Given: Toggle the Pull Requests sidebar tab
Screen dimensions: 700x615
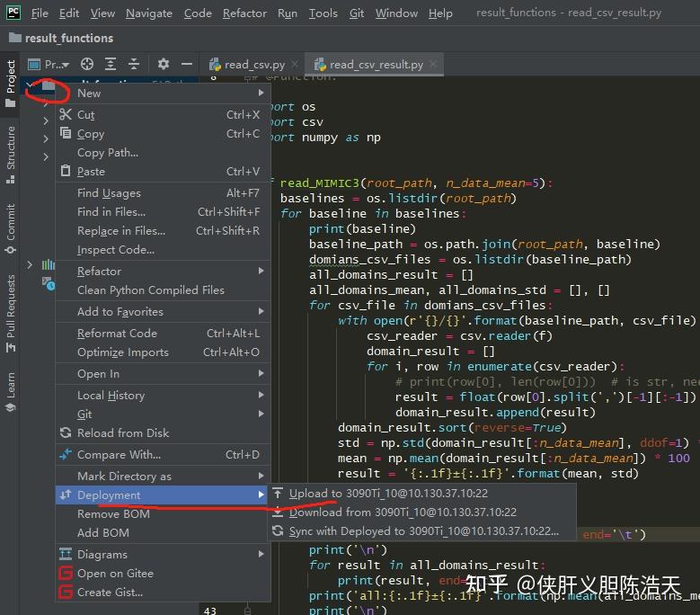Looking at the screenshot, I should tap(10, 313).
